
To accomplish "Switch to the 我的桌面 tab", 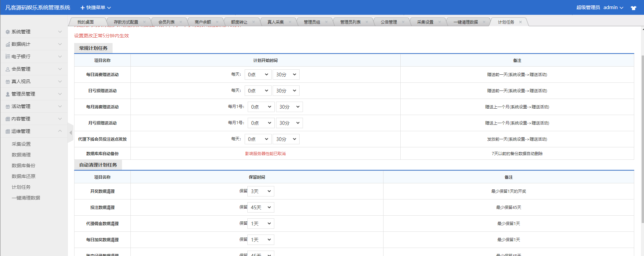I will pos(86,22).
